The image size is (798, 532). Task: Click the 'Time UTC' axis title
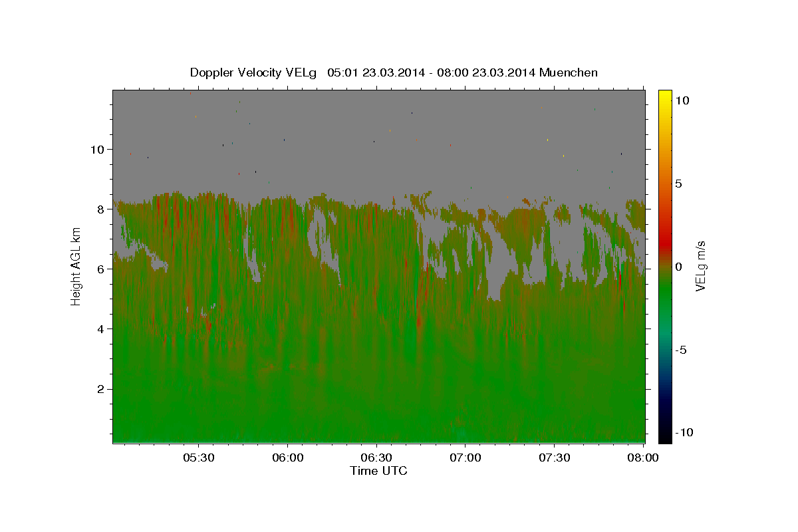coord(378,471)
